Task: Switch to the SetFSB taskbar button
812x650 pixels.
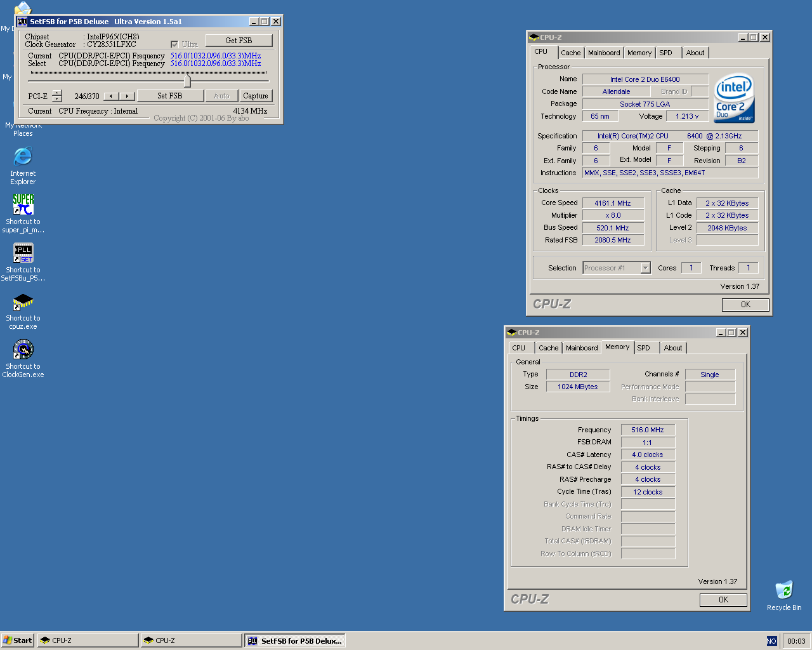Action: 295,640
